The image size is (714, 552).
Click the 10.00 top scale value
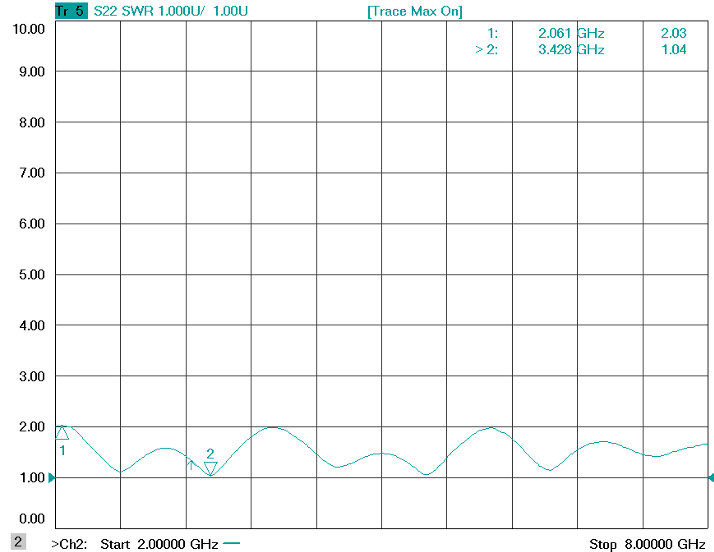pos(29,29)
